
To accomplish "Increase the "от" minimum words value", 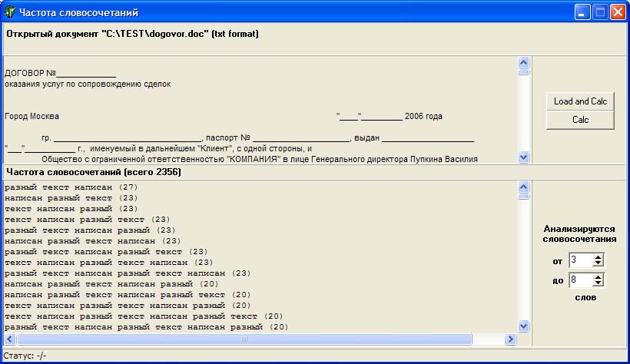I will pyautogui.click(x=598, y=257).
